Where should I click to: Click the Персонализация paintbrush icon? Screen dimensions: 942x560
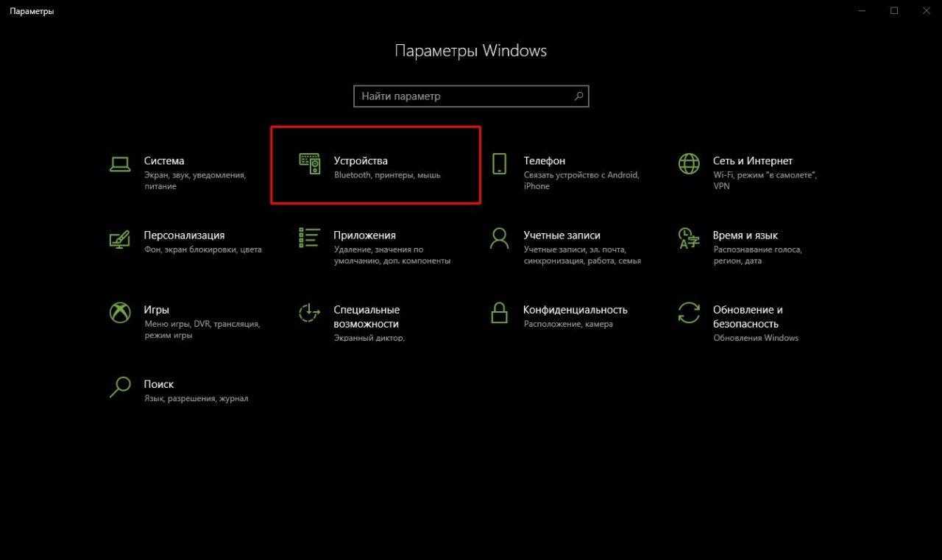click(x=120, y=238)
